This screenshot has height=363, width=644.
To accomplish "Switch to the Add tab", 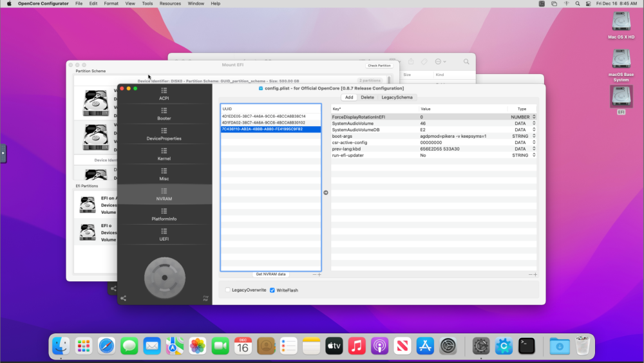I will click(349, 97).
